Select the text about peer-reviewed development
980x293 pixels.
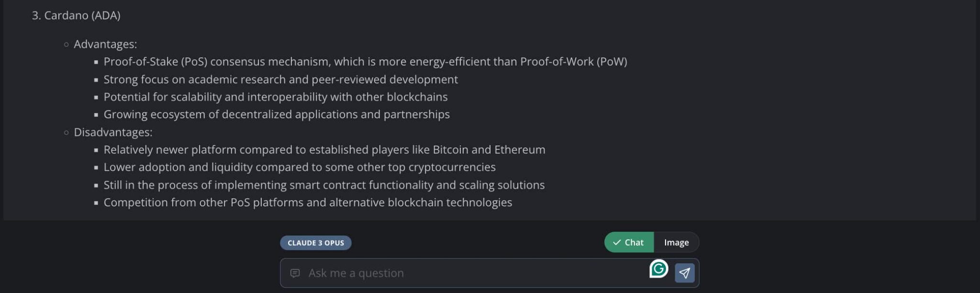tap(281, 79)
